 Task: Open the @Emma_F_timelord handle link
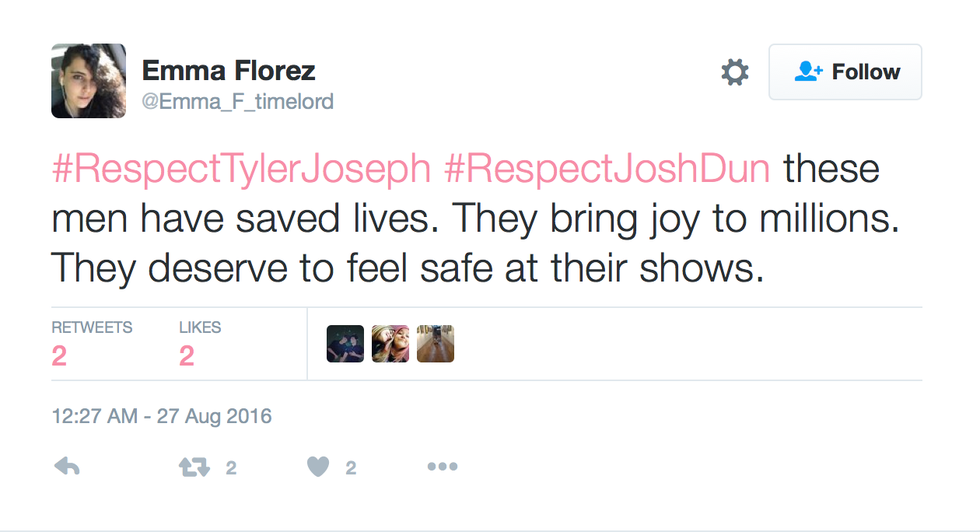[238, 102]
